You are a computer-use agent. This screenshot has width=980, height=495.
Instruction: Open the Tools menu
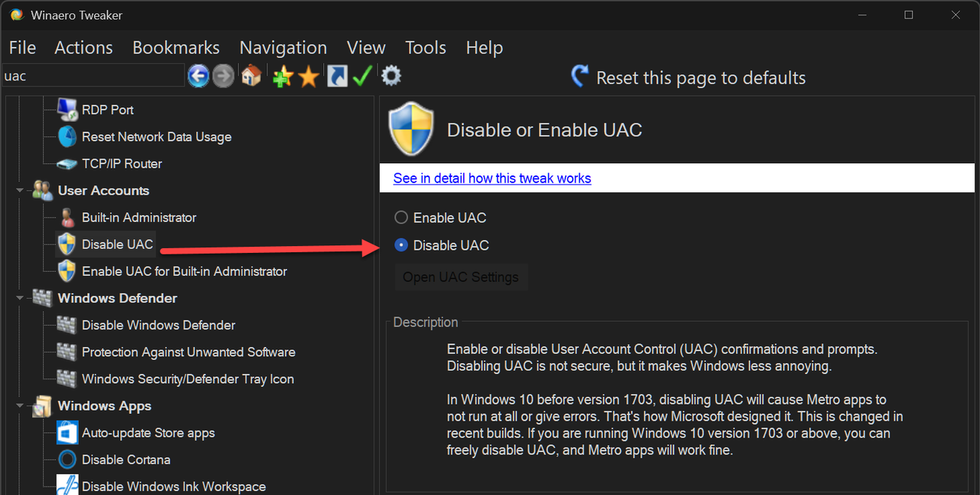coord(426,48)
